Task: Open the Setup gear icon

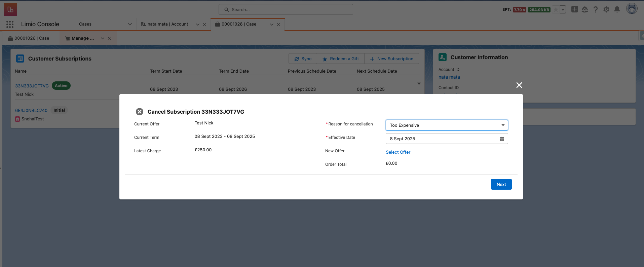Action: tap(606, 9)
